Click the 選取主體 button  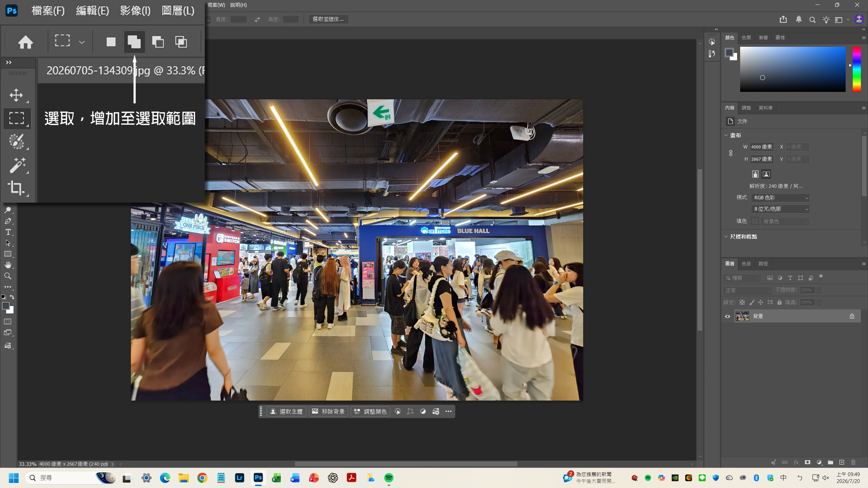(287, 411)
